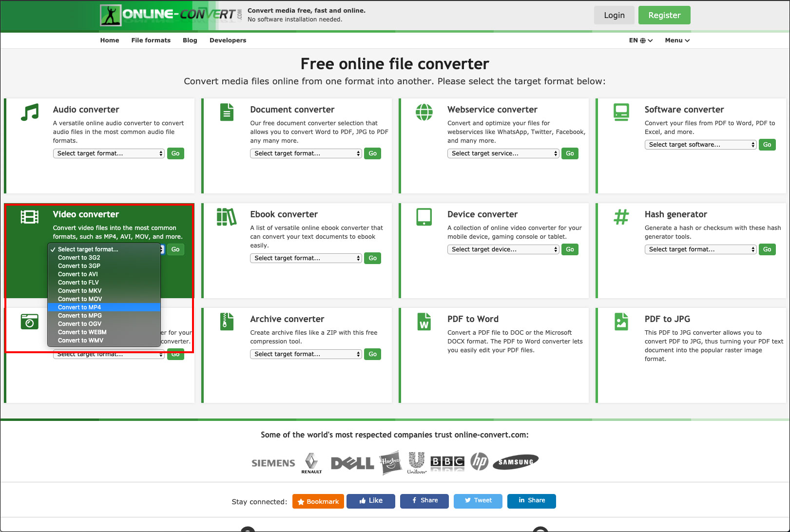This screenshot has width=790, height=532.
Task: Click the Audio converter music note icon
Action: [30, 112]
